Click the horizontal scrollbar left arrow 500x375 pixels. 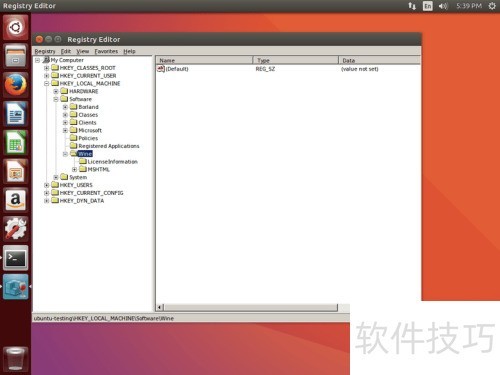[x=160, y=307]
